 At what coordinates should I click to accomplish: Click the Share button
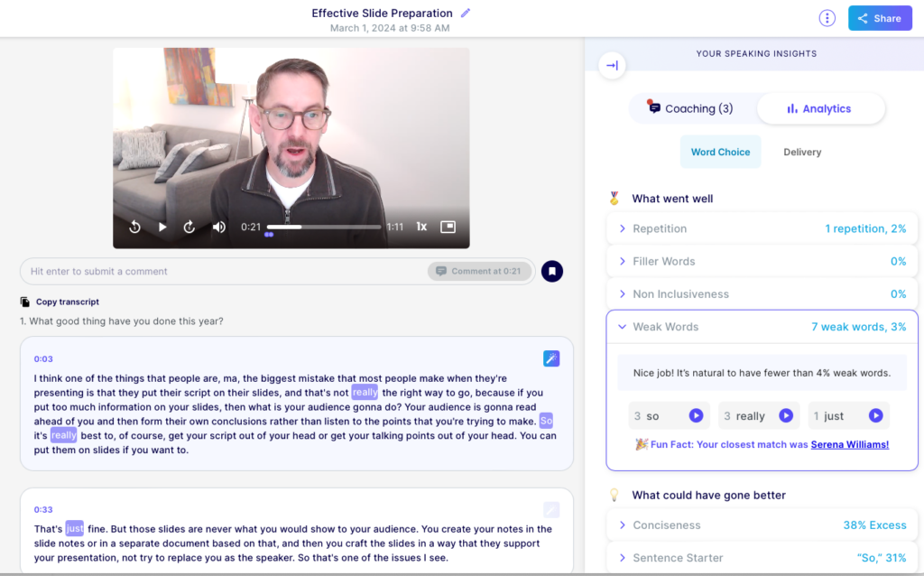point(880,18)
